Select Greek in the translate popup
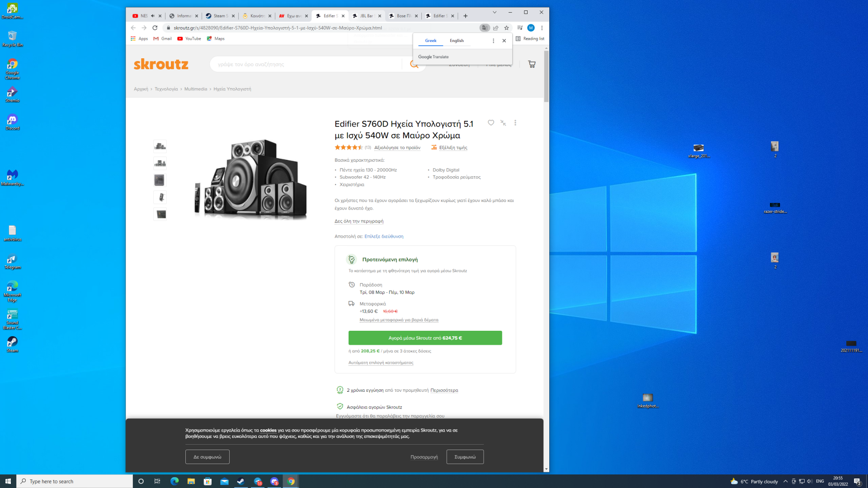Viewport: 868px width, 488px height. (x=430, y=41)
